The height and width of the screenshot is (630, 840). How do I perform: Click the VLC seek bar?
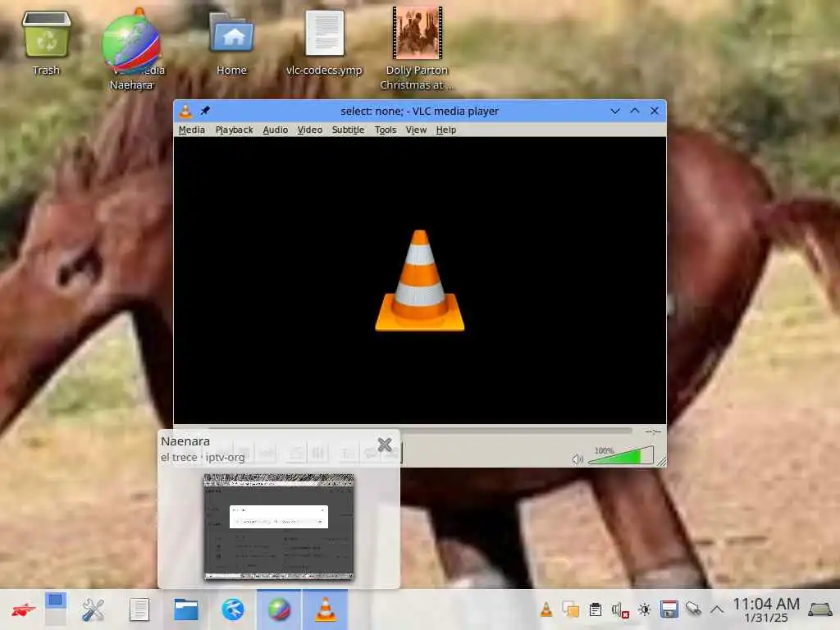[x=420, y=430]
